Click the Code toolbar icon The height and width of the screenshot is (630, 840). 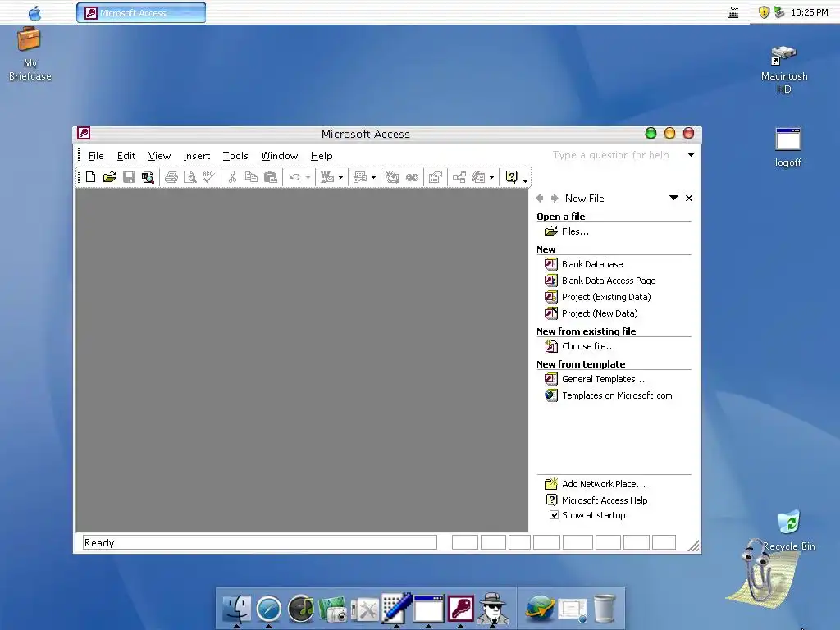click(x=393, y=177)
